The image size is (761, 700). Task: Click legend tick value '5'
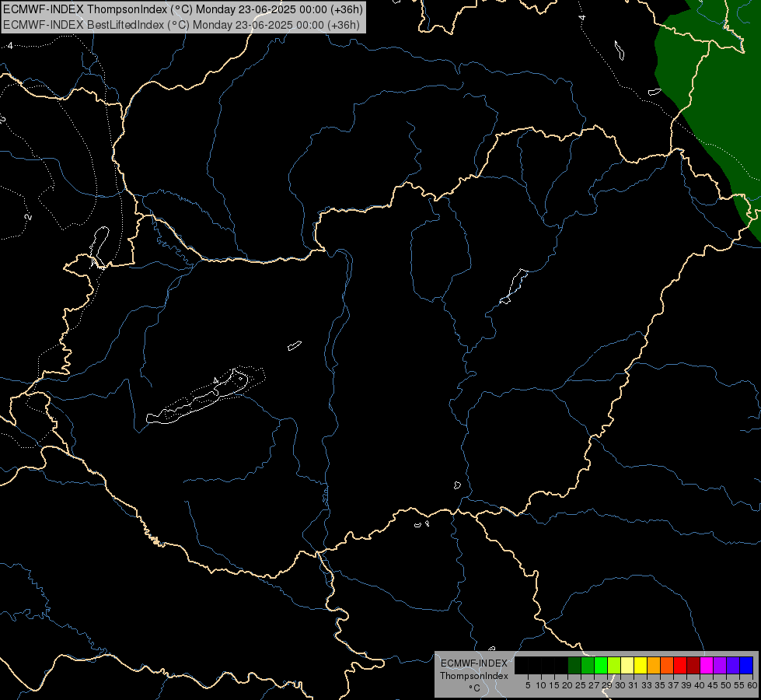click(528, 685)
